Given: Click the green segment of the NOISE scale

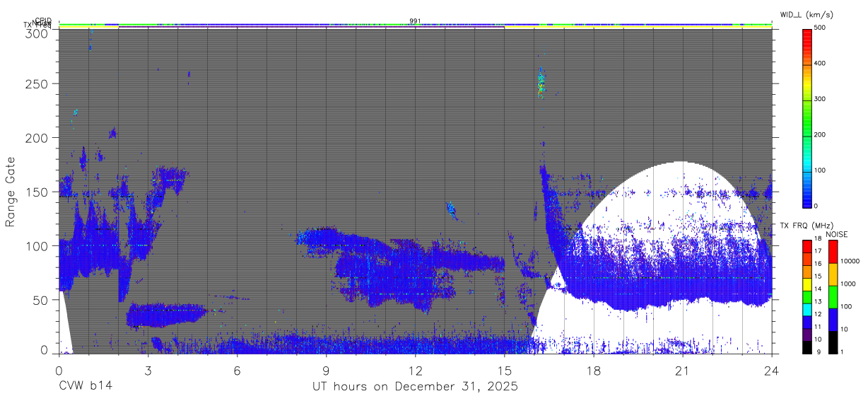Looking at the screenshot, I should (833, 296).
